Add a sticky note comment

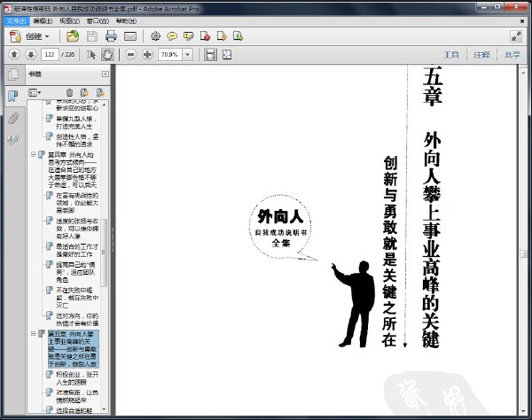click(172, 36)
